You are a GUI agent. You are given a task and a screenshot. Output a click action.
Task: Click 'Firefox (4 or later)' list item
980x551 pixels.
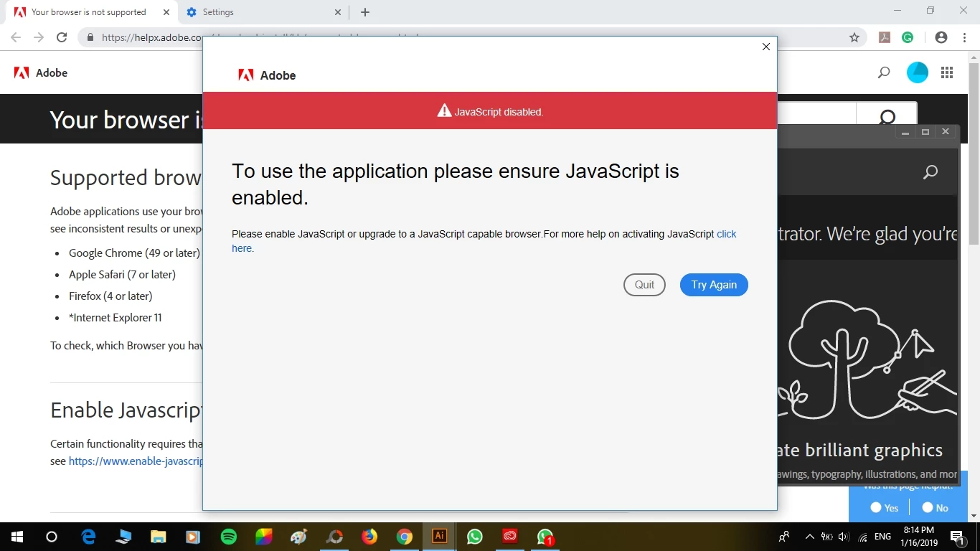[110, 296]
